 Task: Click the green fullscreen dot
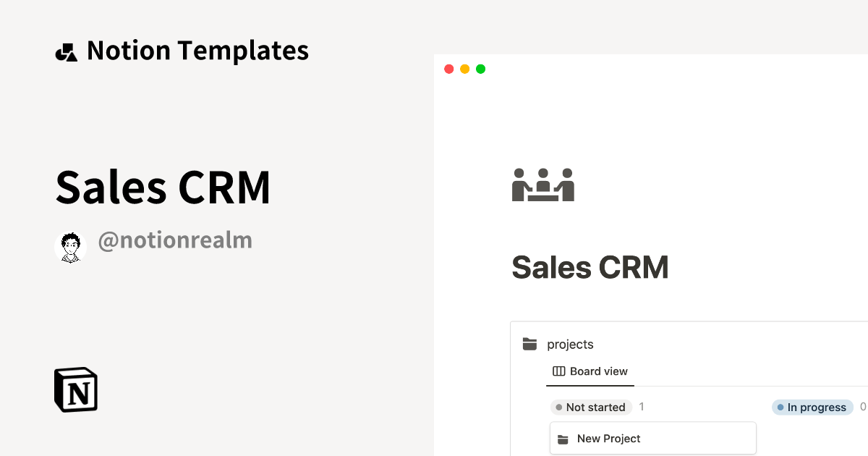tap(480, 69)
